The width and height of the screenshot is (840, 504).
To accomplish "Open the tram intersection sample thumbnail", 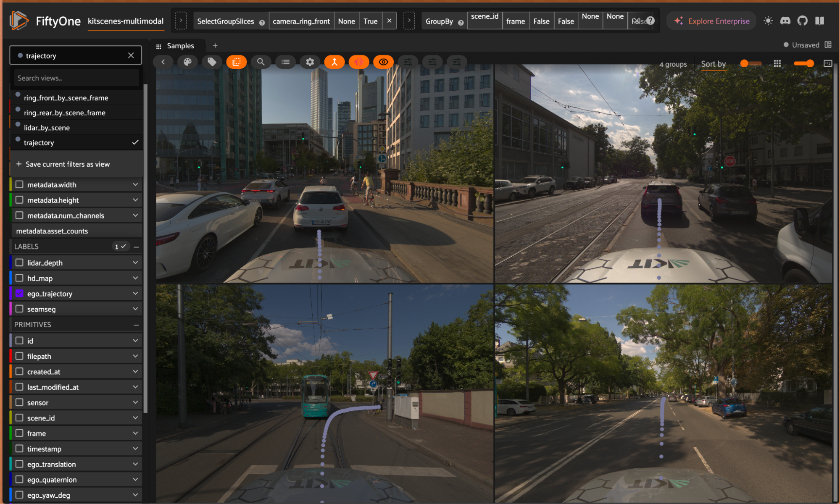I will pyautogui.click(x=325, y=394).
